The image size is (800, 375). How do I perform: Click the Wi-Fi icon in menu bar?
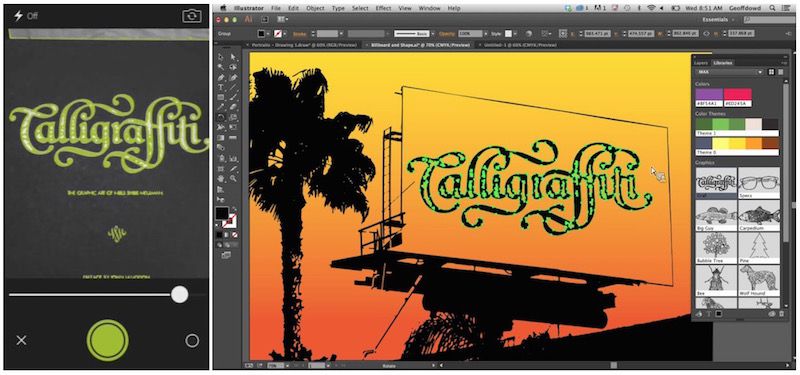[x=651, y=9]
